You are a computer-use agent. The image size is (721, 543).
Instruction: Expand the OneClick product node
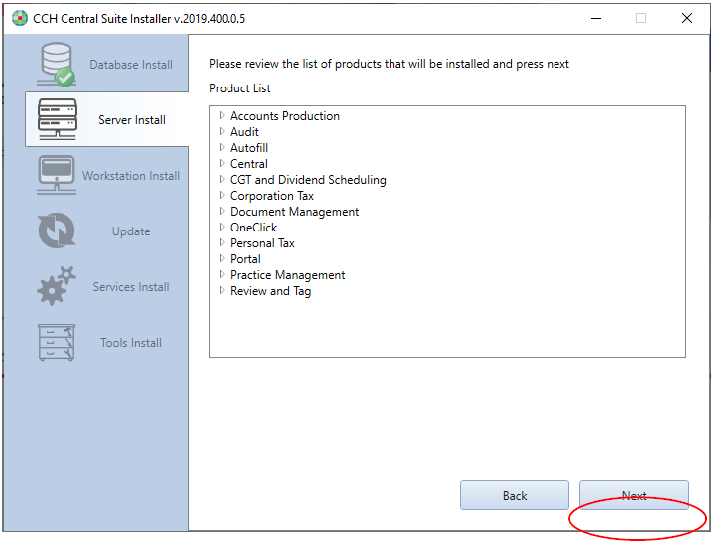(x=222, y=227)
